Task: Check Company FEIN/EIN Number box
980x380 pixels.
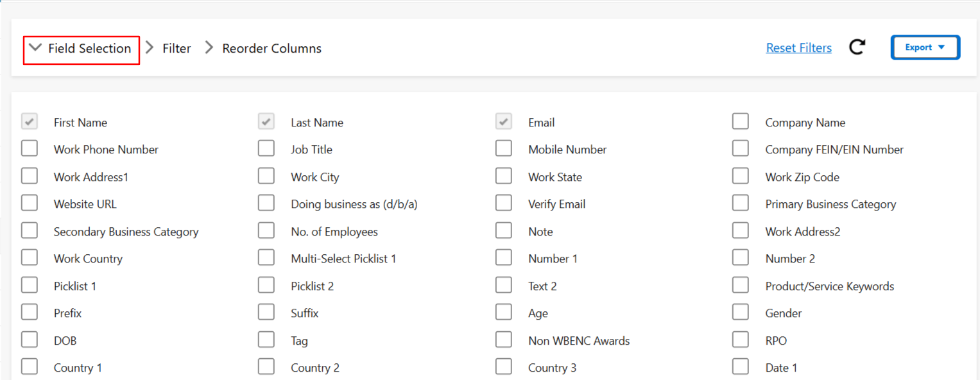Action: pos(741,149)
